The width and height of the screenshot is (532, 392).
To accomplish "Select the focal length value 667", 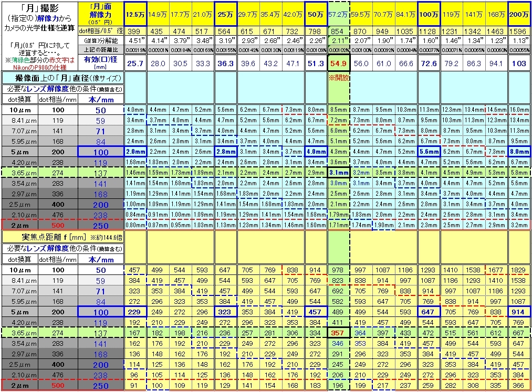I will point(519,333).
